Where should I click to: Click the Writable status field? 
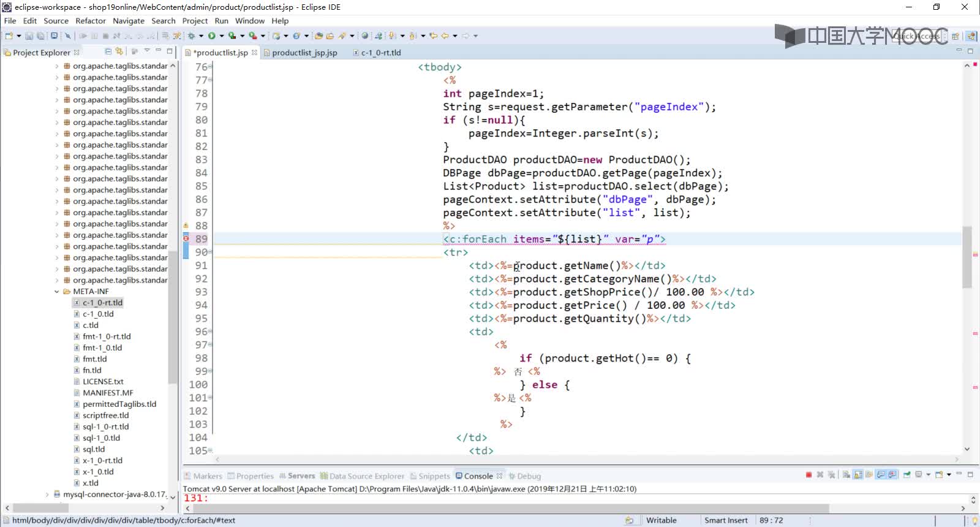[x=661, y=520]
